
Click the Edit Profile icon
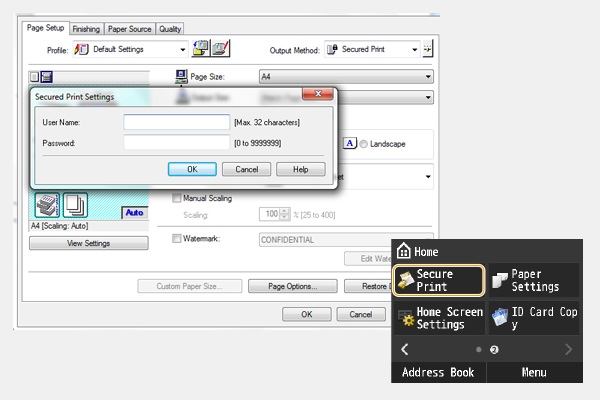point(221,49)
